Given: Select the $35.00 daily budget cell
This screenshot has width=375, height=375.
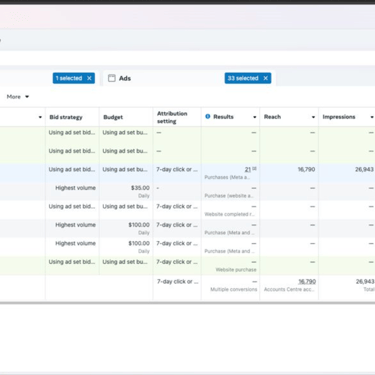Looking at the screenshot, I should pos(126,191).
